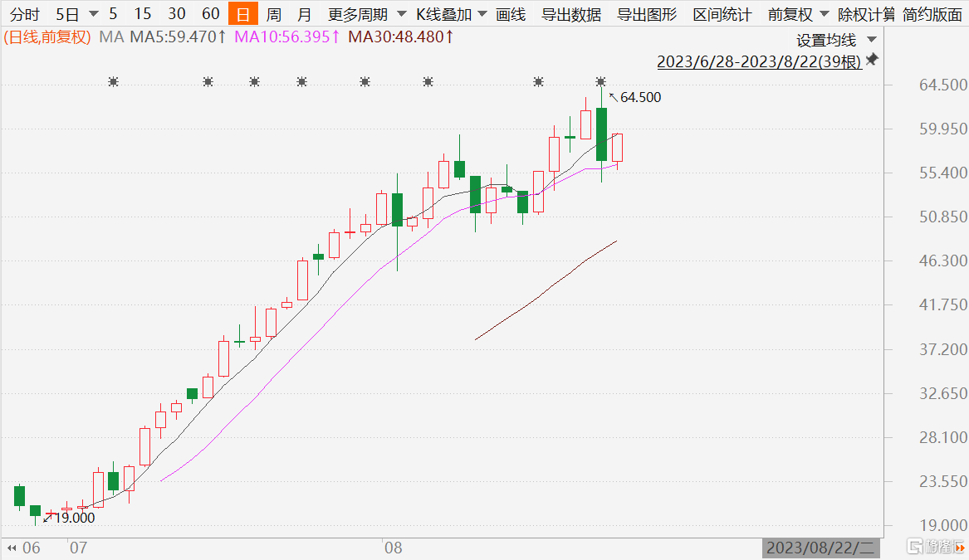
Task: Switch to 60-minute period
Action: [211, 13]
